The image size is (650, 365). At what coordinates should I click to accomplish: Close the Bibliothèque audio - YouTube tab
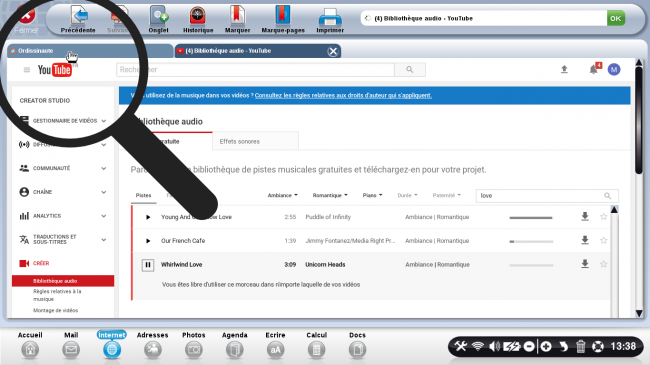332,51
